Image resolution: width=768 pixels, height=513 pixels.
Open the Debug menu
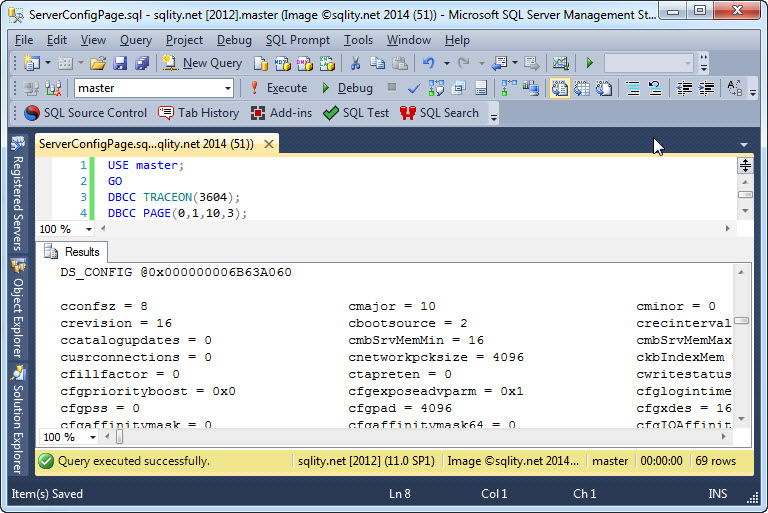click(x=234, y=40)
